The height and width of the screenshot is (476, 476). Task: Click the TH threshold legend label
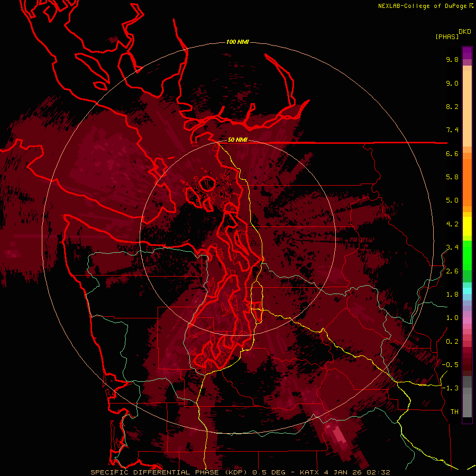point(454,412)
